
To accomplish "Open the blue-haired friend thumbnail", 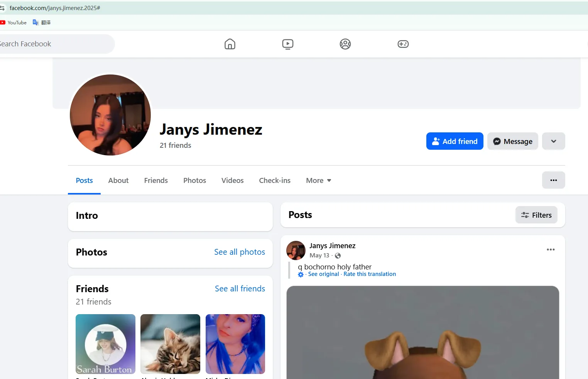I will click(235, 344).
